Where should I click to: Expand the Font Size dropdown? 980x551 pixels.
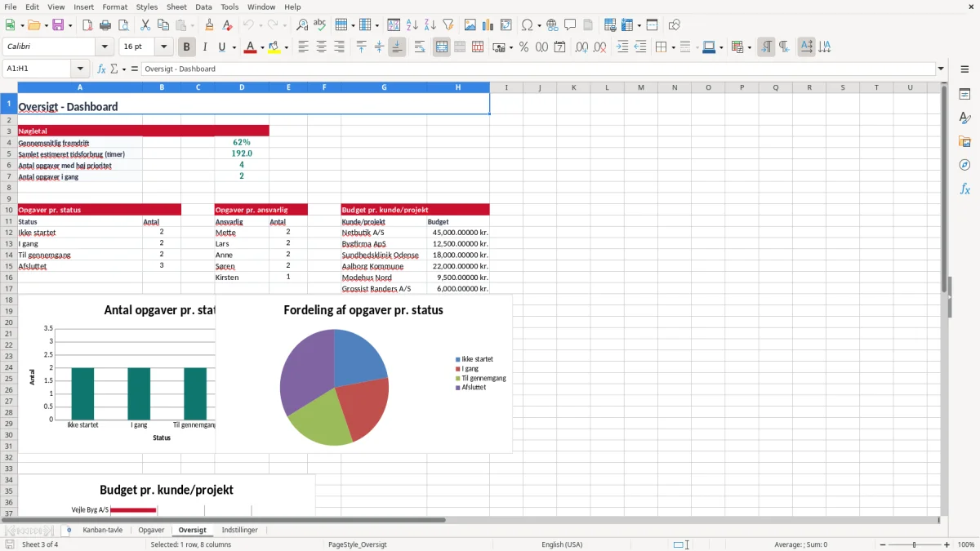(164, 47)
